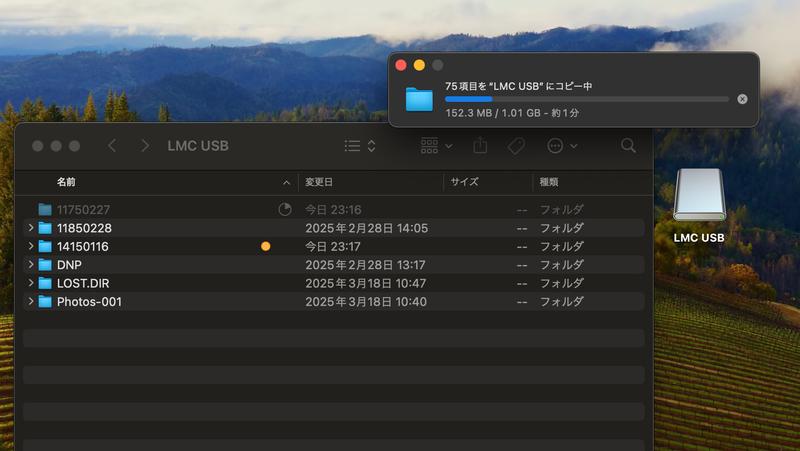Screen dimensions: 800x451
Task: Sort by 種類 column header
Action: [549, 182]
